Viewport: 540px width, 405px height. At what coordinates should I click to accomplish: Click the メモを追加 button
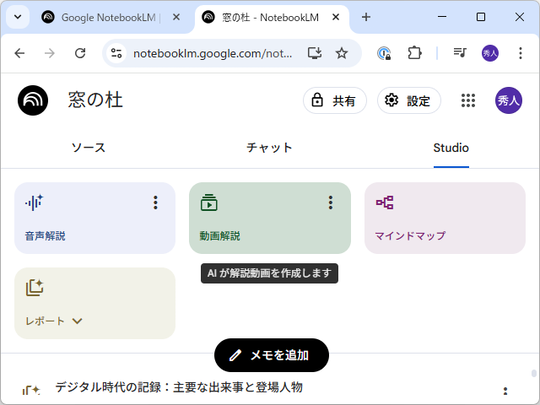pos(271,355)
